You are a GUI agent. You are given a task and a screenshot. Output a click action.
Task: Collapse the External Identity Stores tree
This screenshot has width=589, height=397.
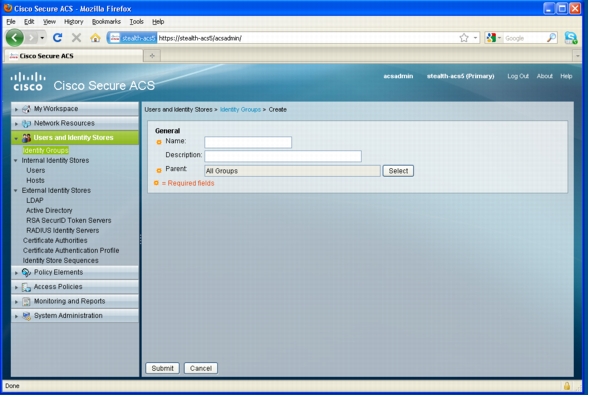coord(16,191)
